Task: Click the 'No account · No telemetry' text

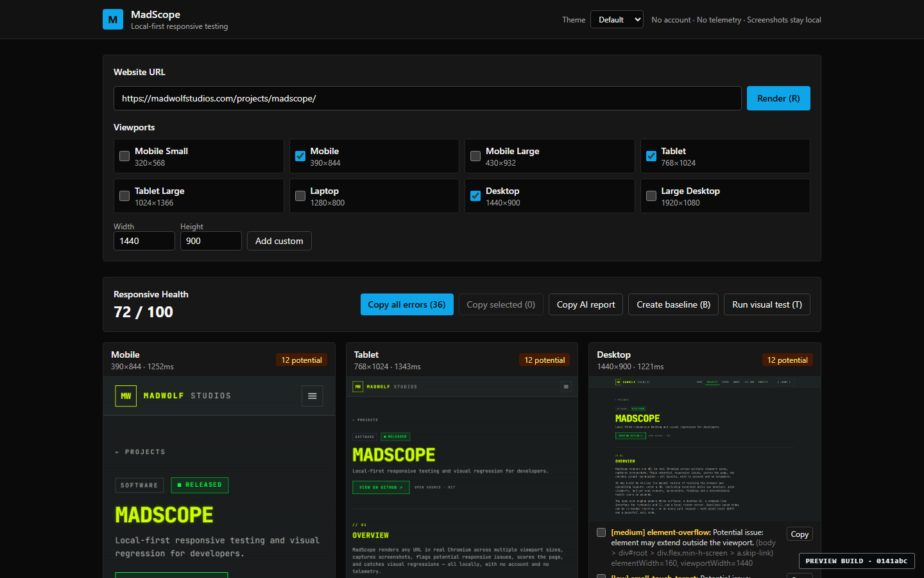Action: click(x=699, y=20)
